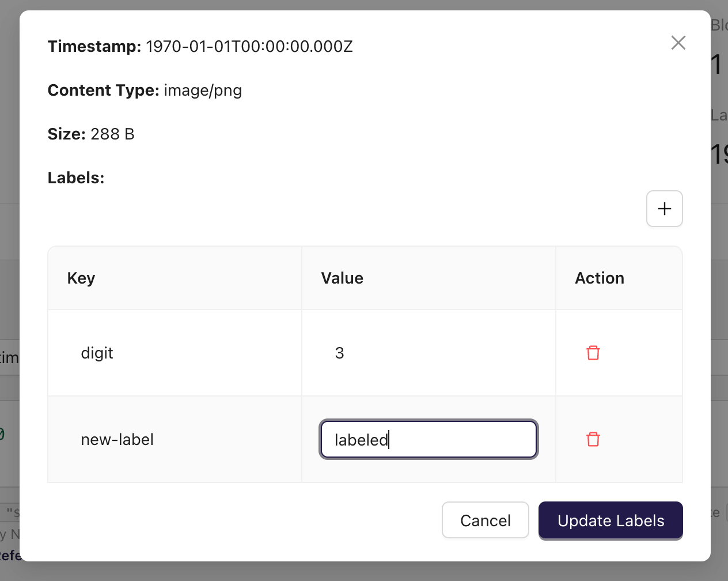Viewport: 728px width, 581px height.
Task: Click the "new-label" key cell
Action: (117, 439)
